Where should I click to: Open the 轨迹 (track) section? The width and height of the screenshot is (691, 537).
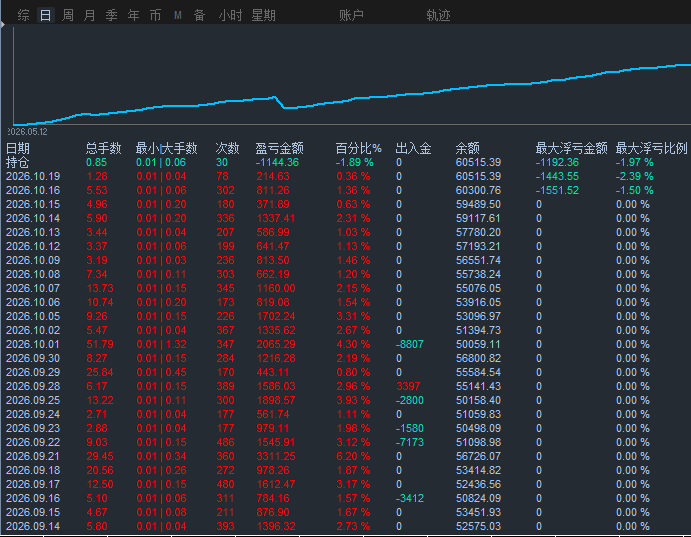(438, 15)
